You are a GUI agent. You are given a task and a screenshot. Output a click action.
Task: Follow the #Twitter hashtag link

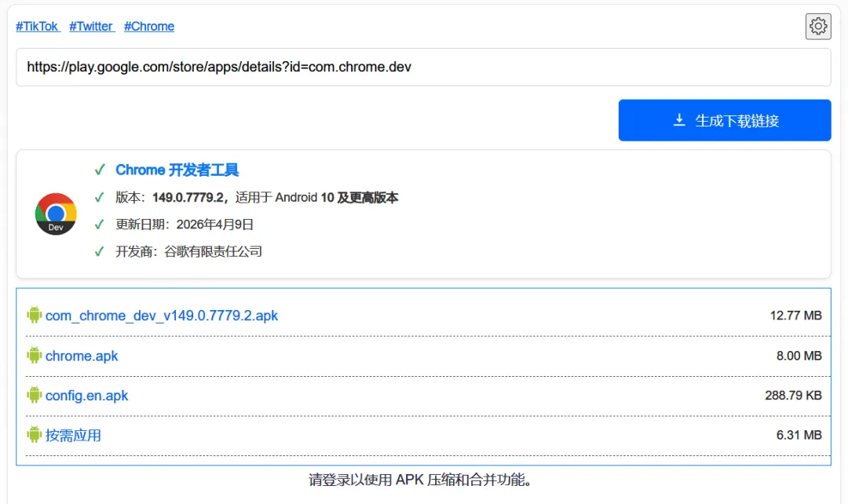(91, 26)
